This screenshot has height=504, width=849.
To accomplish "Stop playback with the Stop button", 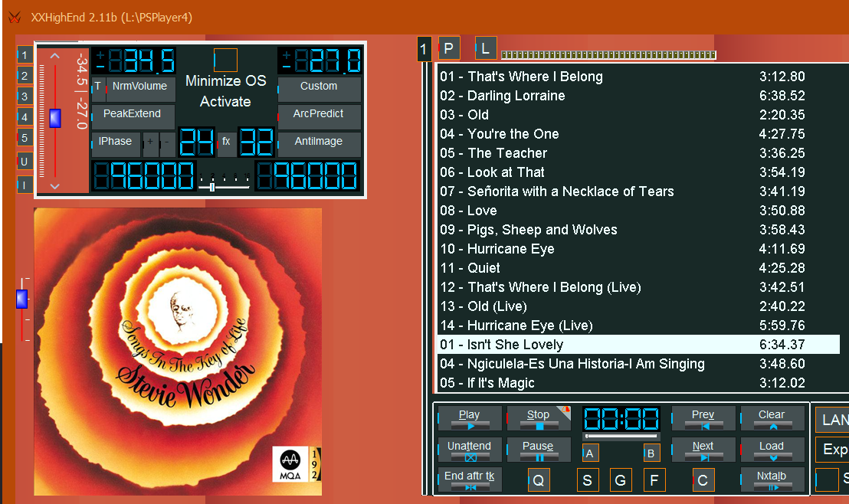I will coord(538,418).
